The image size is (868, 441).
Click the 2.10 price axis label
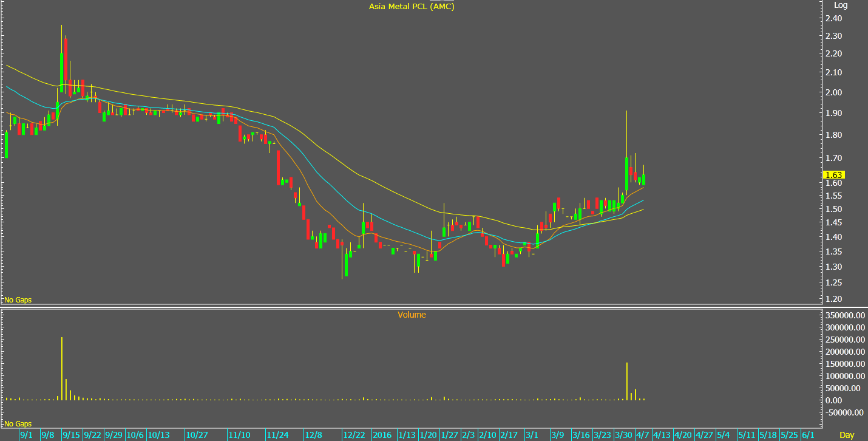point(833,73)
